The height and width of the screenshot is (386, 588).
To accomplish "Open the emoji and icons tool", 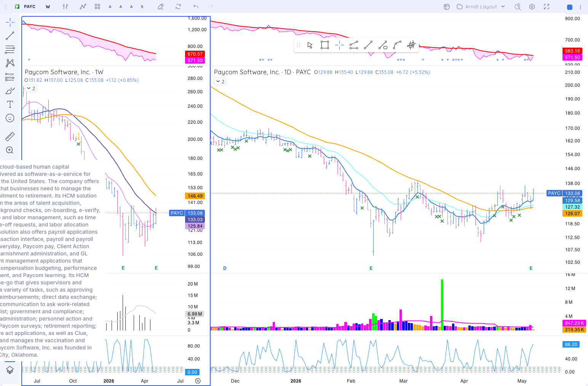I will click(x=10, y=118).
